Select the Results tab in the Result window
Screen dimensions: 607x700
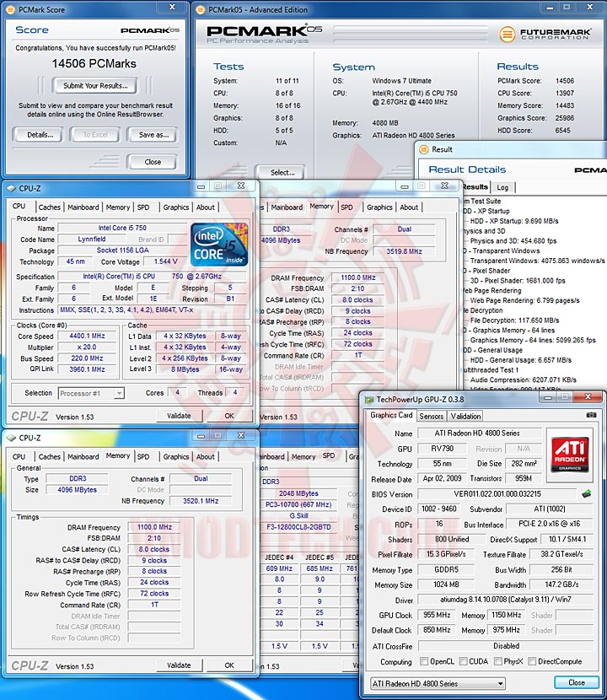point(475,187)
